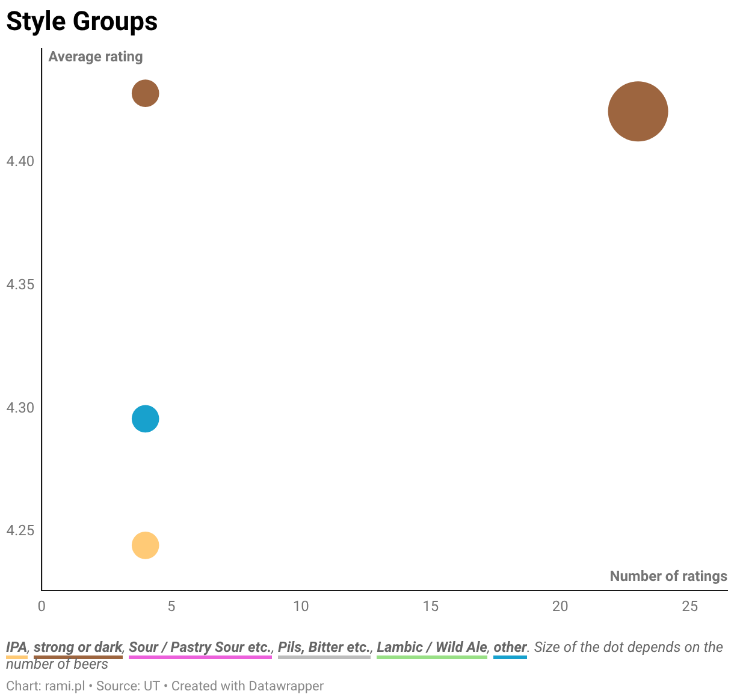Click the 15 tick on the x-axis
Screen dimensions: 734x700
(x=431, y=606)
